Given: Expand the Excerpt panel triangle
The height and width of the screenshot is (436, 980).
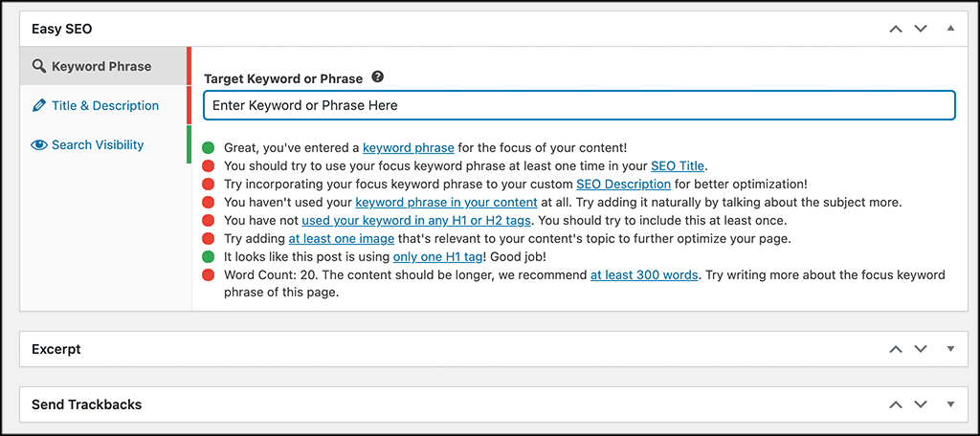Looking at the screenshot, I should 950,349.
